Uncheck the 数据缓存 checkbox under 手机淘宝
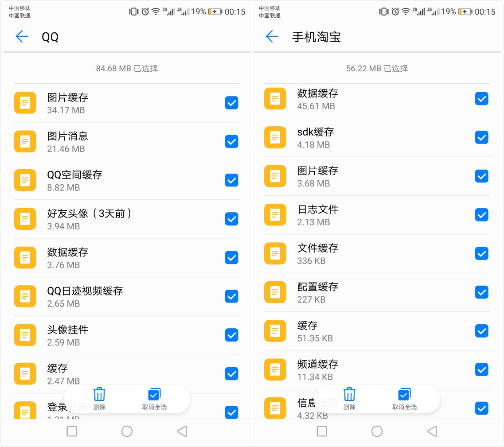The image size is (504, 447). (x=481, y=99)
